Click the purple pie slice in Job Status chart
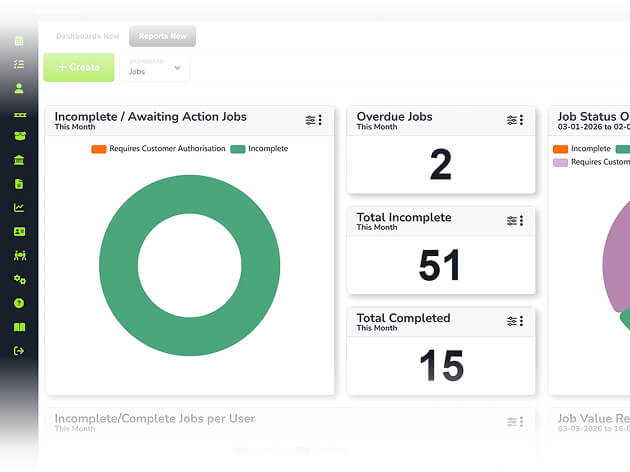The image size is (630, 472). pos(617,261)
